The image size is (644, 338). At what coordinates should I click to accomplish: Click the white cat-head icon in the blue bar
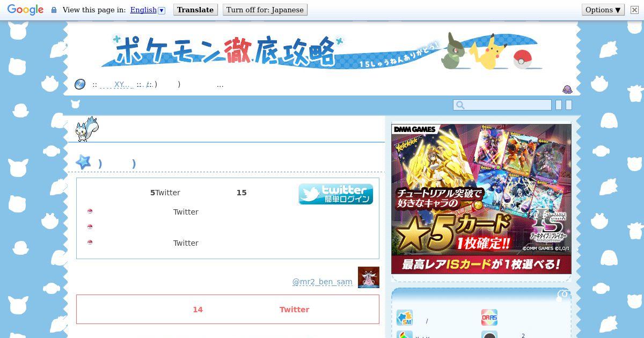point(74,105)
